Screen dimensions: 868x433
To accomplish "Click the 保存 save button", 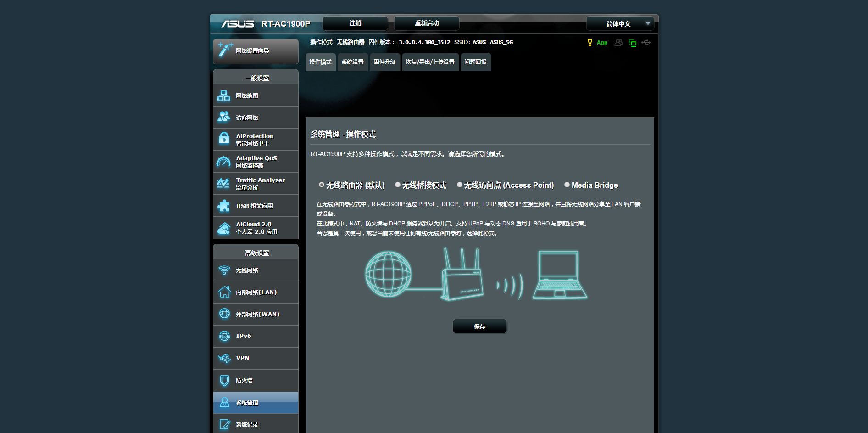I will (480, 326).
